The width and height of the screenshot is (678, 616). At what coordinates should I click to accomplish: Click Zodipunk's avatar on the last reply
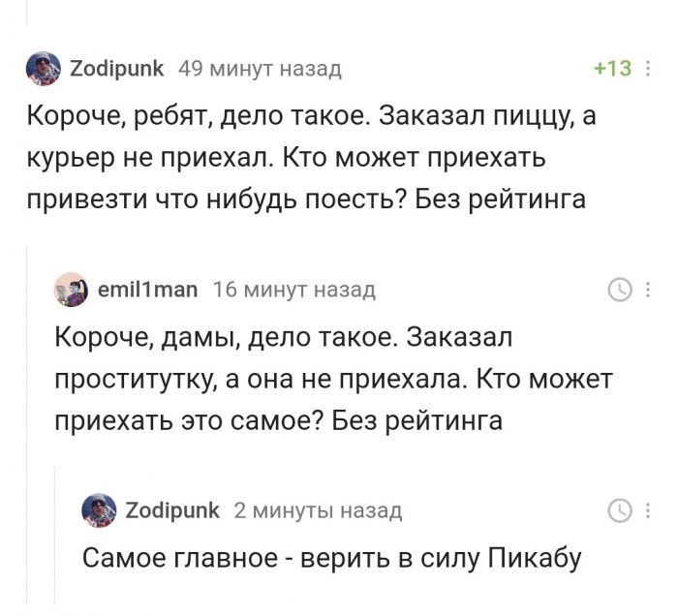[99, 509]
